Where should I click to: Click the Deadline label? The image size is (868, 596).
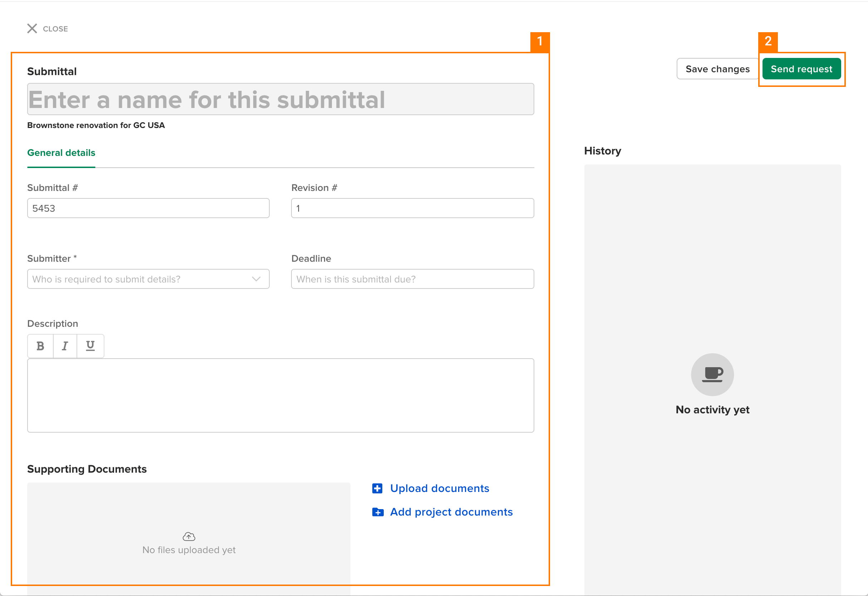[x=311, y=258]
